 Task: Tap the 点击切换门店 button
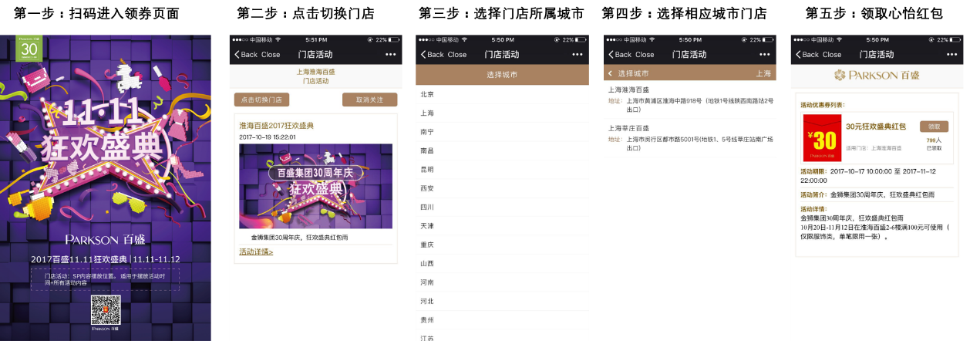click(x=261, y=100)
